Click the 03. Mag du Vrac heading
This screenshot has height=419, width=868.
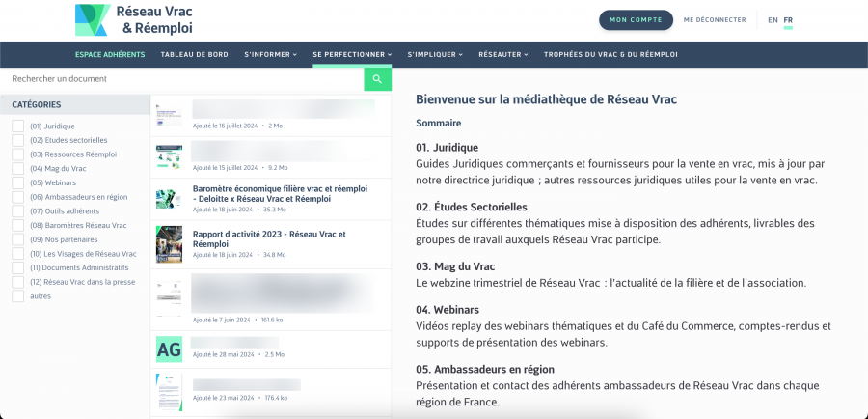pos(455,266)
